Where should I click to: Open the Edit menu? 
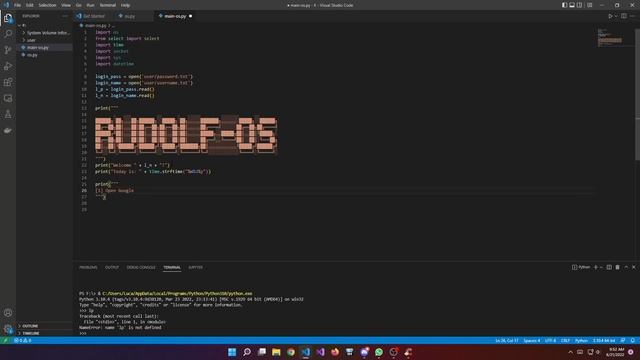pyautogui.click(x=29, y=5)
